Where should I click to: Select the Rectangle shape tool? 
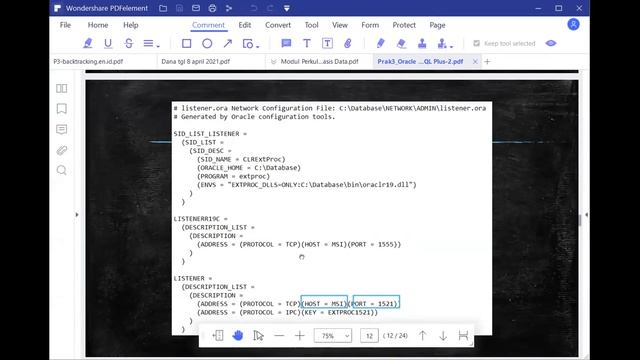pyautogui.click(x=187, y=43)
